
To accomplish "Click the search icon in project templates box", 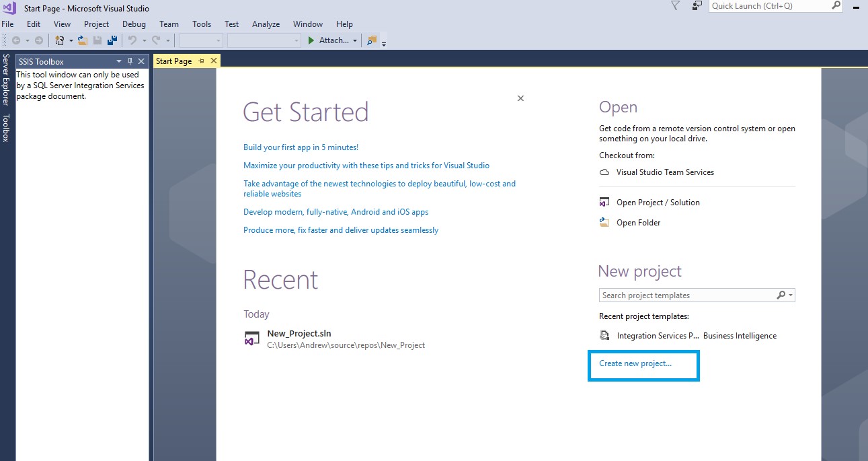I will tap(781, 295).
